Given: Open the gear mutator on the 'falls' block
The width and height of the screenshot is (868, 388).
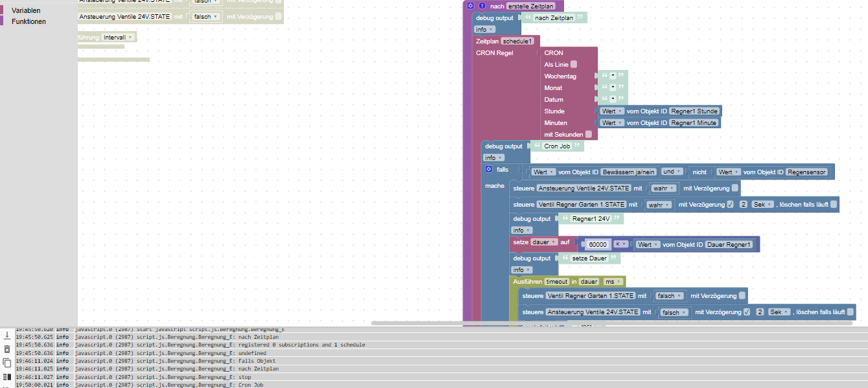Looking at the screenshot, I should pos(489,169).
